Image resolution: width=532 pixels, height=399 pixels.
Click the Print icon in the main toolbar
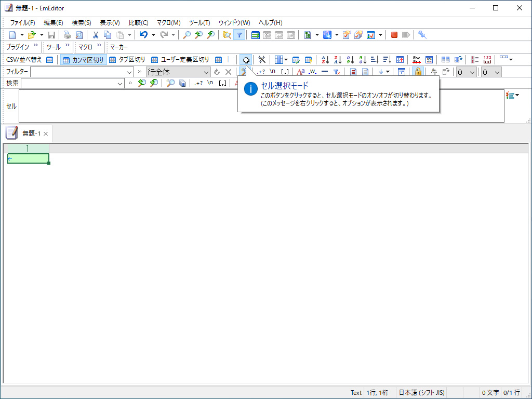pyautogui.click(x=68, y=35)
